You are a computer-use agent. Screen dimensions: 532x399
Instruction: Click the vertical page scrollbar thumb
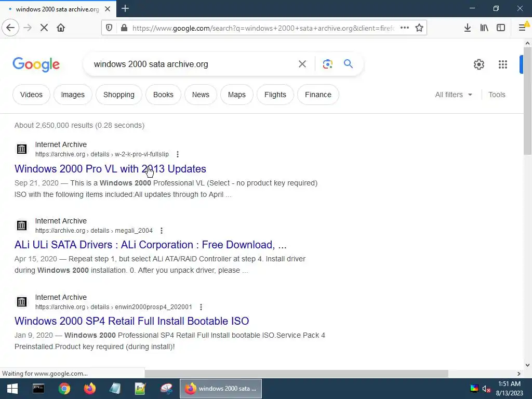coord(527,101)
